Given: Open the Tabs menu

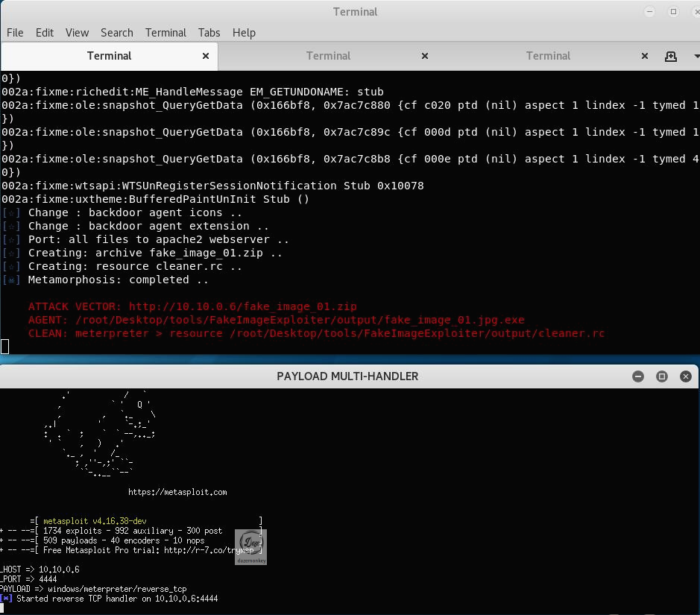Looking at the screenshot, I should 209,33.
